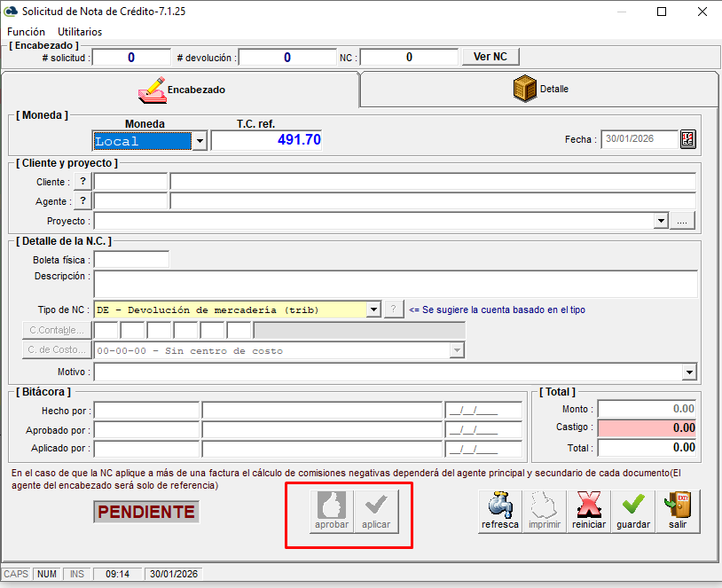Click the PENDIENTE status label
Image resolution: width=722 pixels, height=588 pixels.
[146, 512]
